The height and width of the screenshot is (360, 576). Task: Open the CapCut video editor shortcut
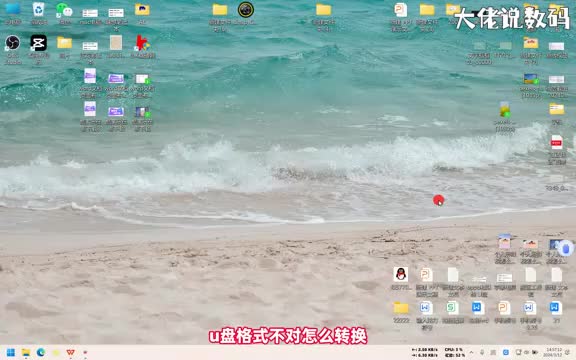click(38, 43)
